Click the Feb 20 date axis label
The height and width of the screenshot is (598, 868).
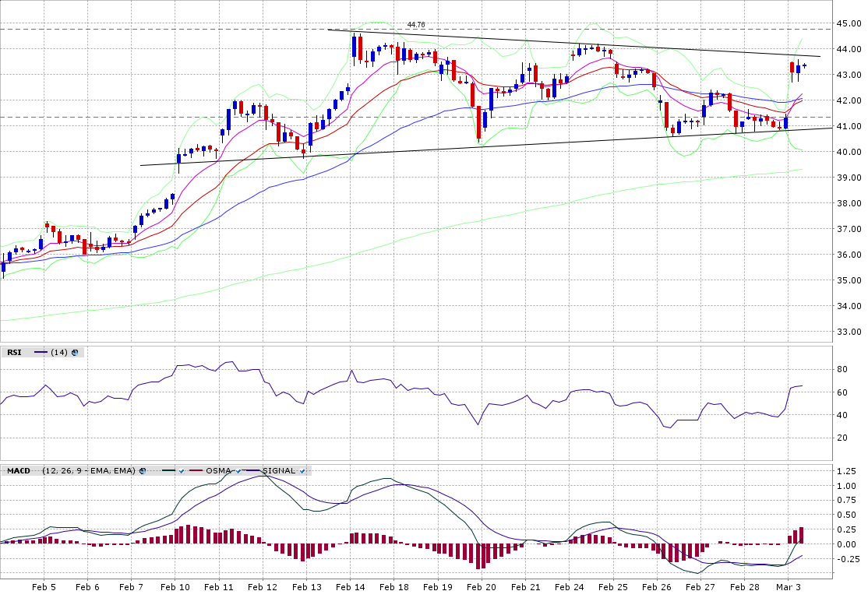pyautogui.click(x=482, y=587)
